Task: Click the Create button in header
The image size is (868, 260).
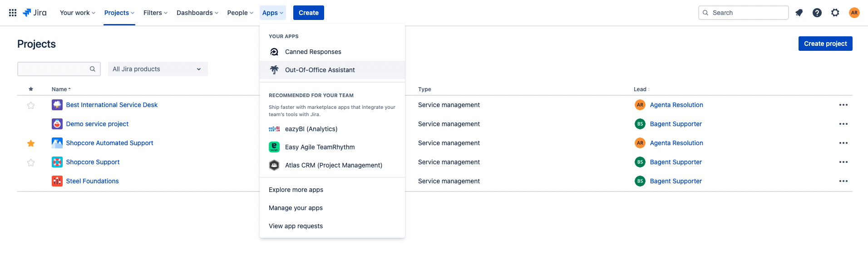Action: pyautogui.click(x=309, y=13)
